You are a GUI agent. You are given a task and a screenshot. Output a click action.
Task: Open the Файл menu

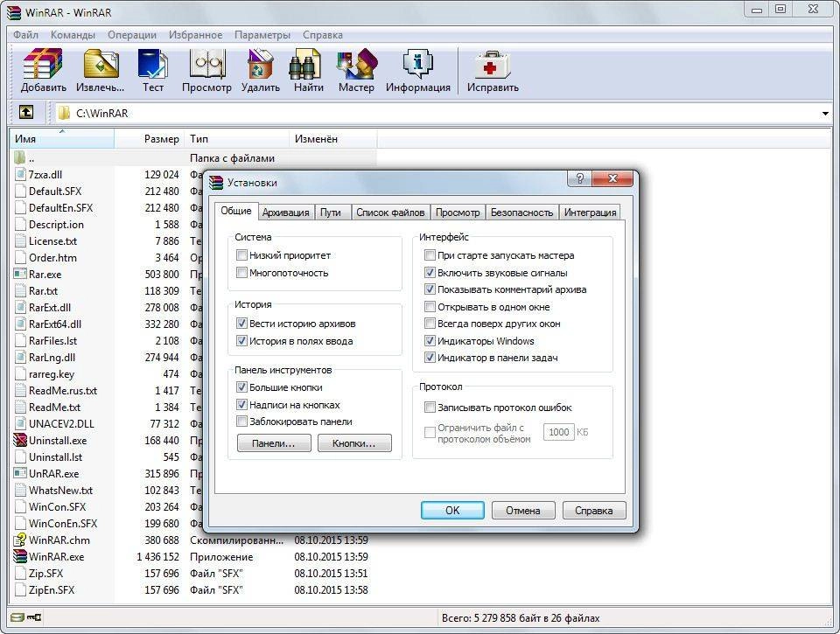tap(25, 35)
